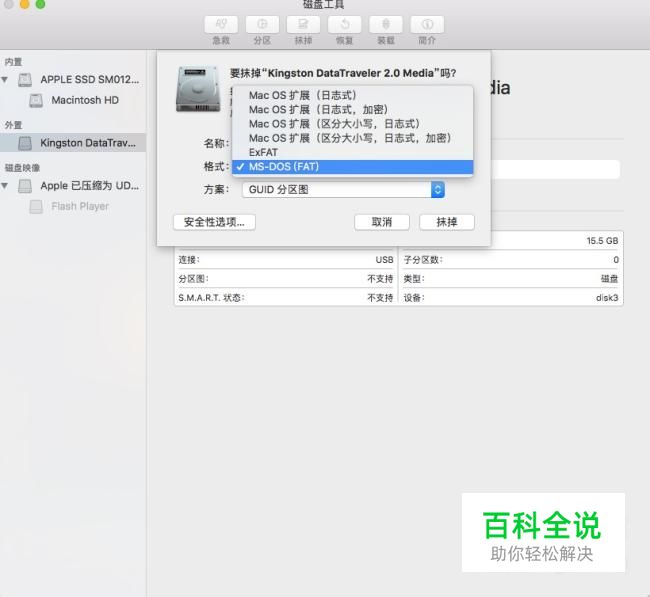Click the 取消 cancel button
The image size is (650, 597).
(381, 222)
